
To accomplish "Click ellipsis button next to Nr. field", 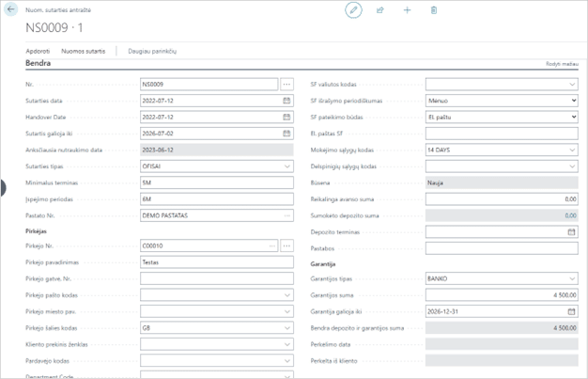I will click(287, 85).
